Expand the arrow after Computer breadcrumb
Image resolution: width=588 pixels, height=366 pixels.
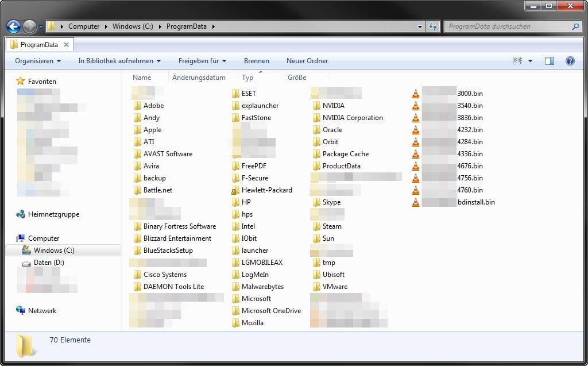tap(106, 26)
